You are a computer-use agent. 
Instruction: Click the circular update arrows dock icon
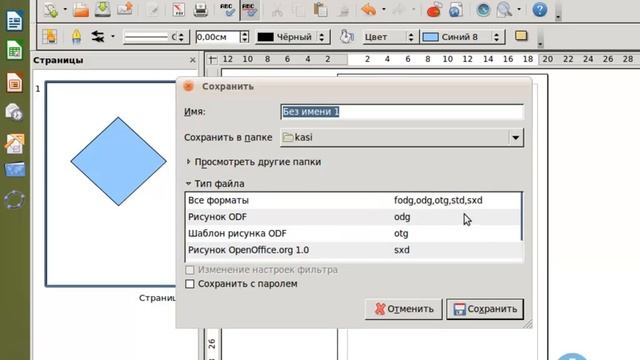pyautogui.click(x=14, y=200)
